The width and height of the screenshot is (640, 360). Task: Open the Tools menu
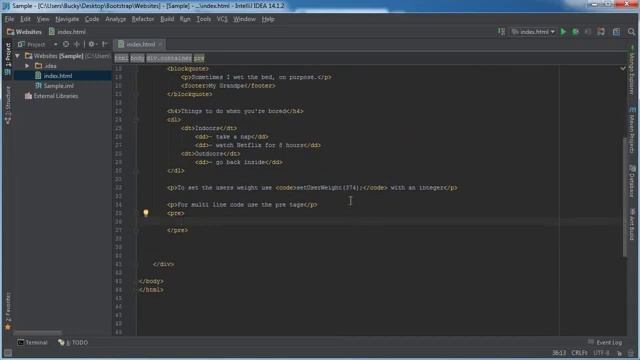(203, 19)
